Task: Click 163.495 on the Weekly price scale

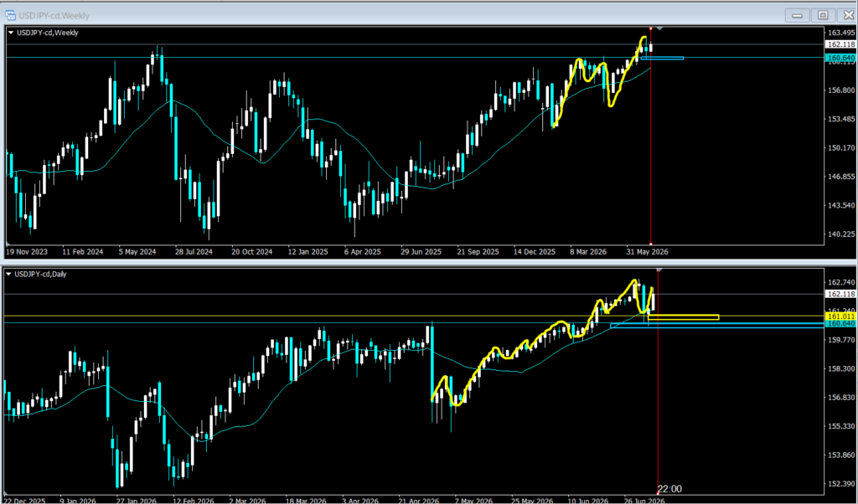Action: [x=841, y=33]
